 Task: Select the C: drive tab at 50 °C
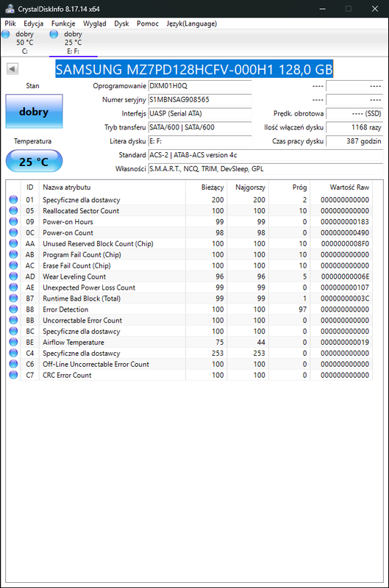pos(24,43)
